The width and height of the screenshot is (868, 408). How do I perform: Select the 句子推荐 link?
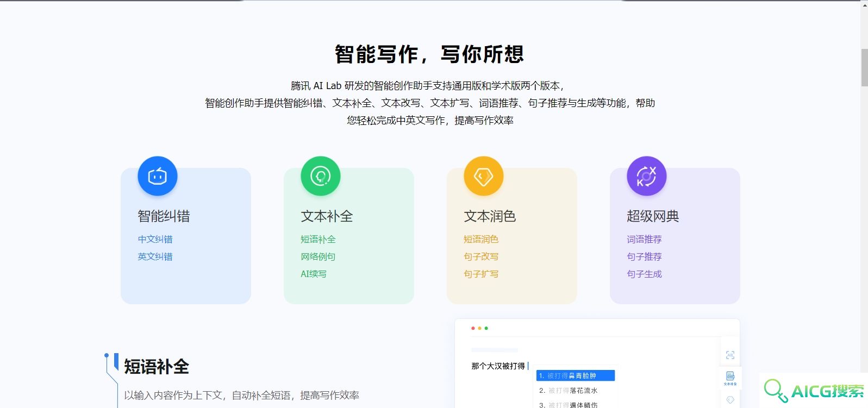[x=644, y=256]
